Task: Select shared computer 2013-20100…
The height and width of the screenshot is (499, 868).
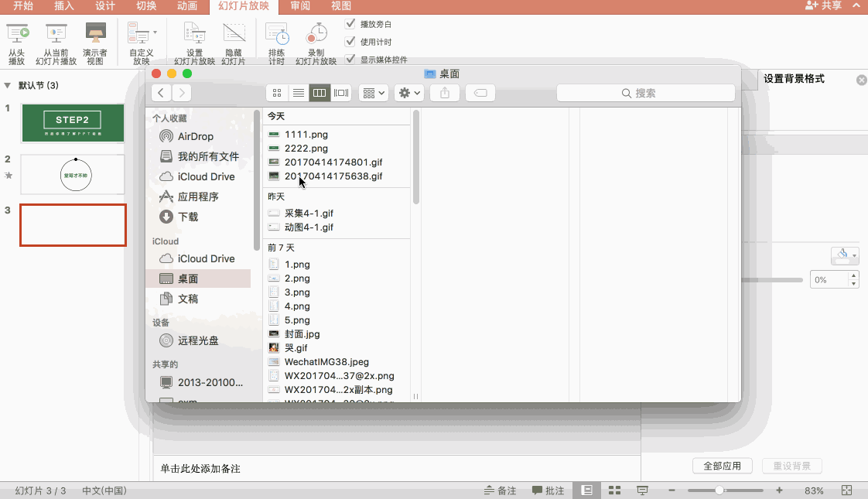Action: pos(200,382)
